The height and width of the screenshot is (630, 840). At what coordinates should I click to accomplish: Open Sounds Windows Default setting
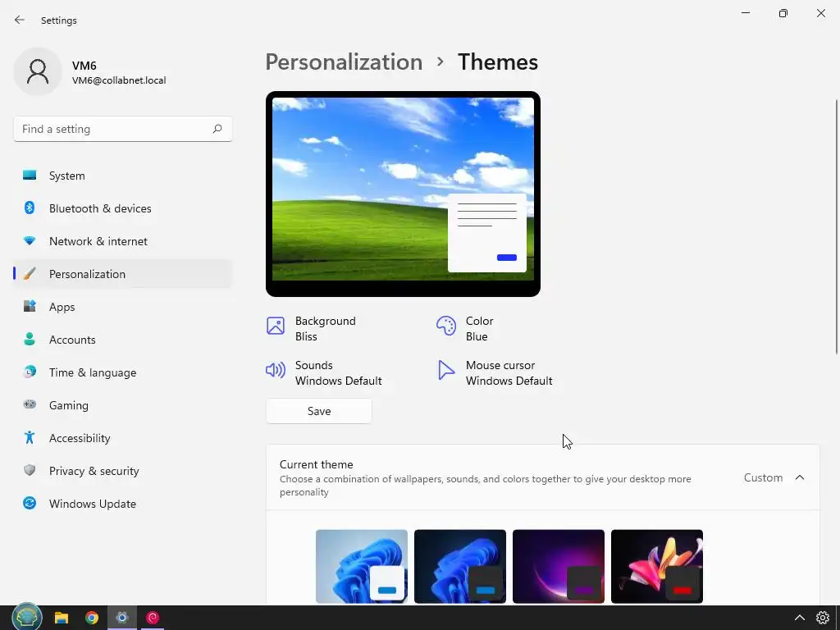[323, 373]
